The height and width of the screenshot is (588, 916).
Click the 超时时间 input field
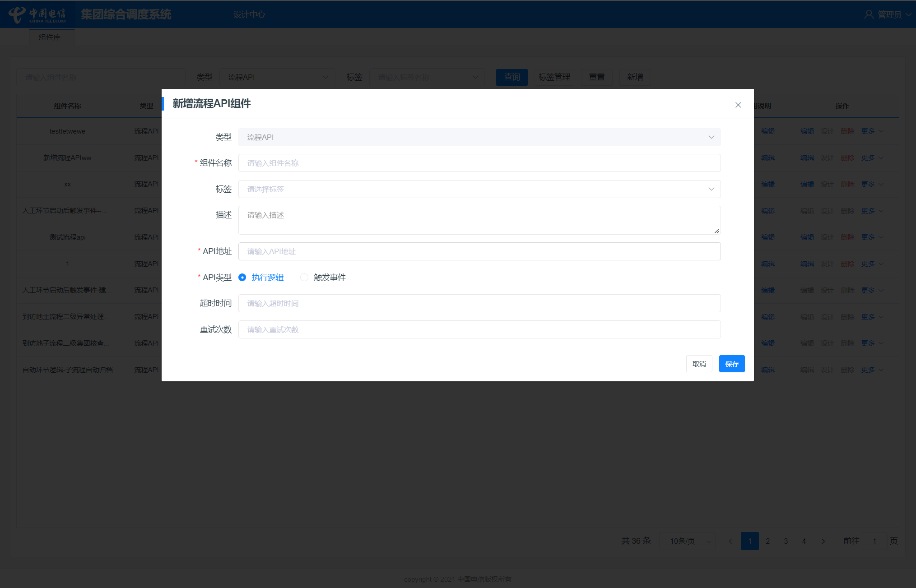[x=479, y=303]
